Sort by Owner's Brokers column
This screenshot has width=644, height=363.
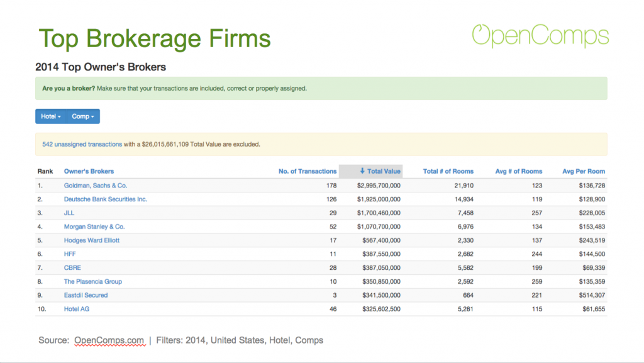pyautogui.click(x=89, y=171)
